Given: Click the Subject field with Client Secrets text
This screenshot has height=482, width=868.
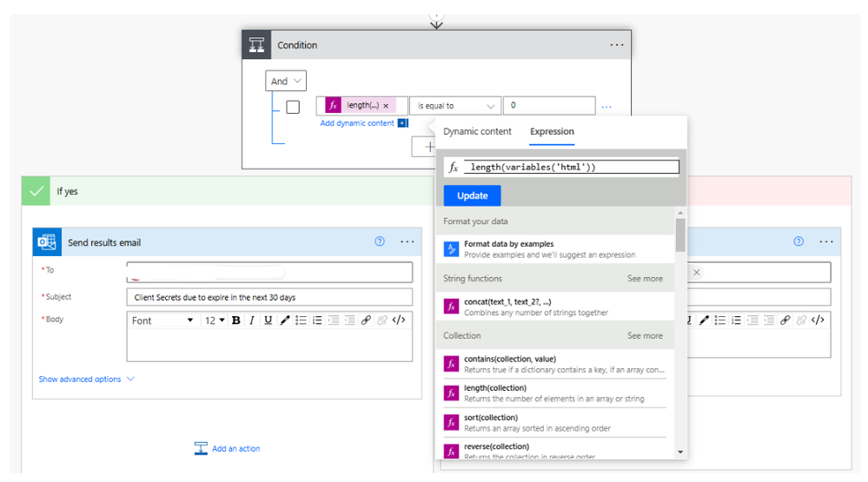Looking at the screenshot, I should (x=269, y=297).
